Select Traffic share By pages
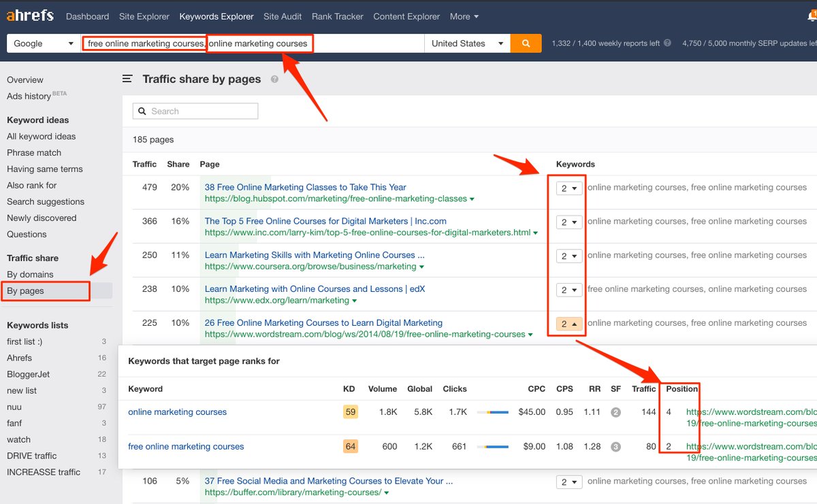Image resolution: width=817 pixels, height=504 pixels. coord(25,291)
